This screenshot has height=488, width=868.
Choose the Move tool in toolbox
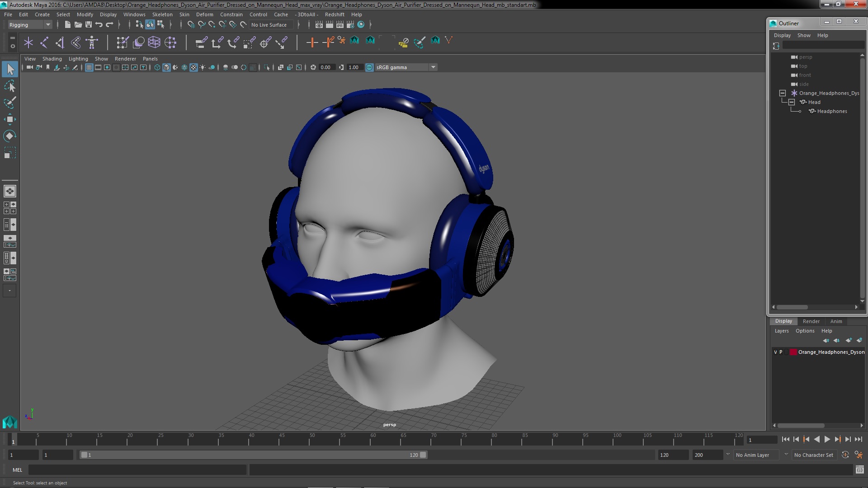(10, 119)
